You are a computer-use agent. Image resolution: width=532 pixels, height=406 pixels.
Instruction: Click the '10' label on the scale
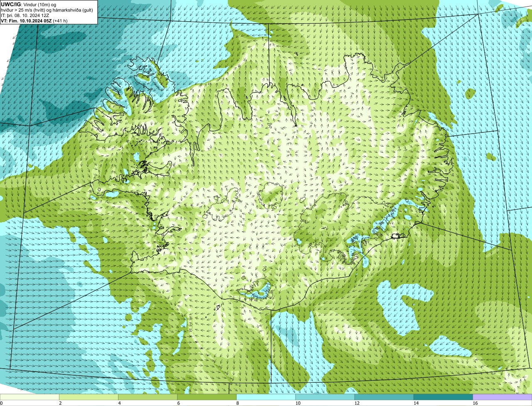[298, 403]
